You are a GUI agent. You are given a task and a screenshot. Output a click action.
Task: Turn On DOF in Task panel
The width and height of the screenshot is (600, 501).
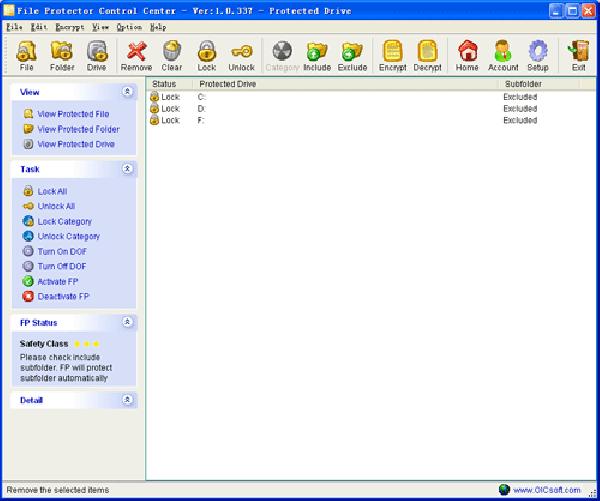pyautogui.click(x=60, y=252)
